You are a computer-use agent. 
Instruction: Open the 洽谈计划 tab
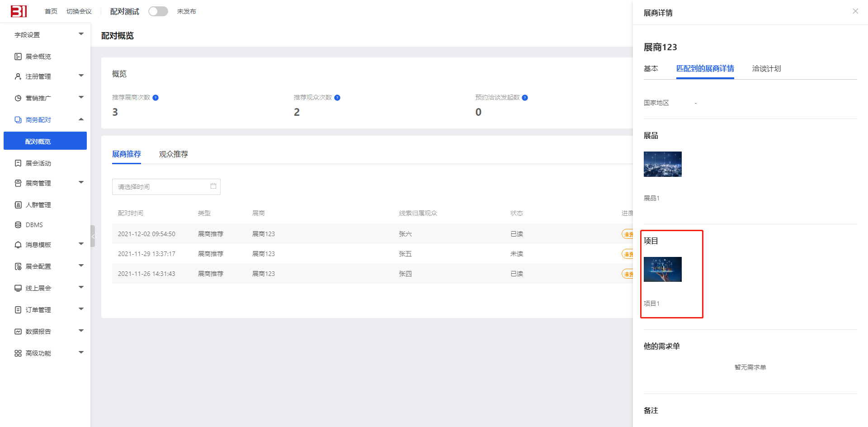pos(766,69)
